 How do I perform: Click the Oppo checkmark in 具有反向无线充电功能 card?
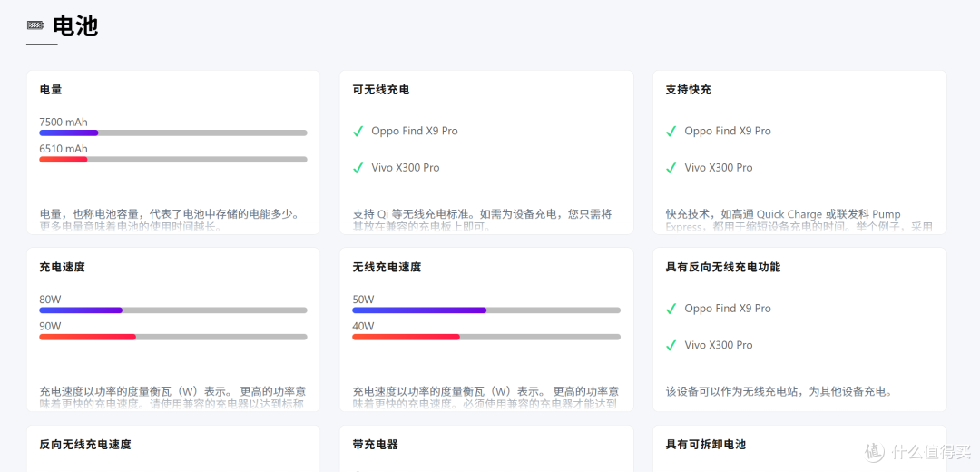pyautogui.click(x=671, y=309)
